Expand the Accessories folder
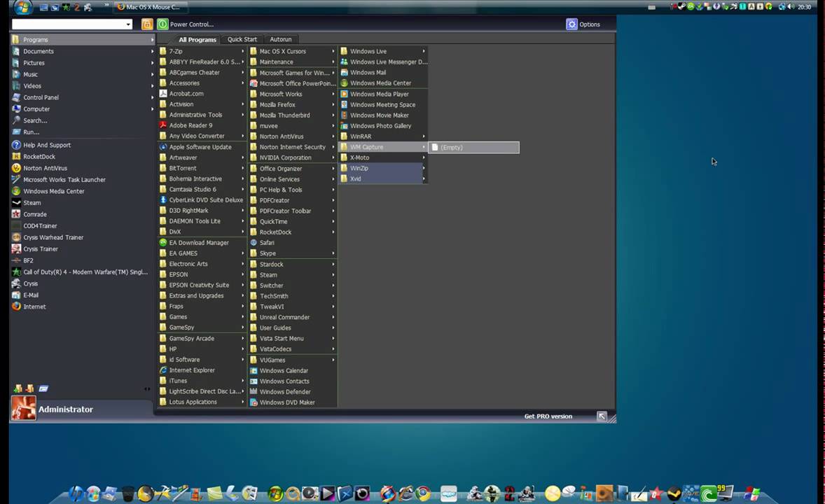Screen dimensions: 825x504 click(x=202, y=83)
